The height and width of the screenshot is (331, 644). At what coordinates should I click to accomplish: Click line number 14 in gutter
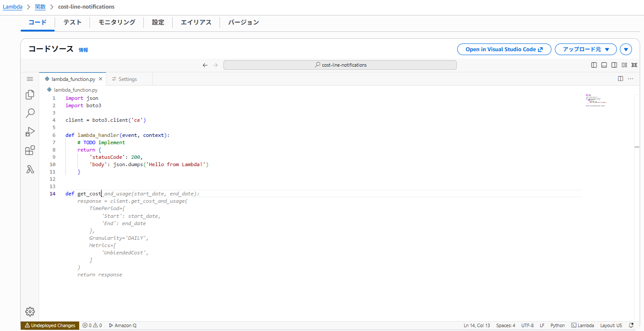coord(53,194)
